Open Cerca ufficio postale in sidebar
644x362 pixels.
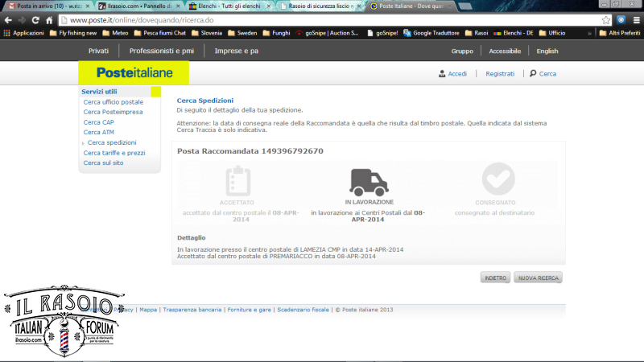pos(114,102)
